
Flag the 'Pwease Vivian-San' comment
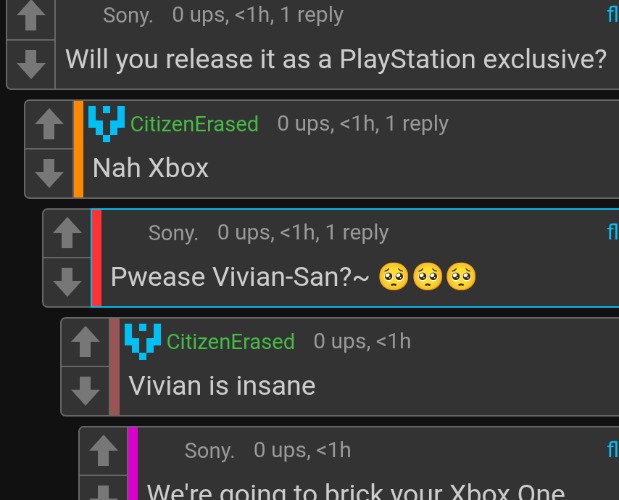(x=613, y=232)
